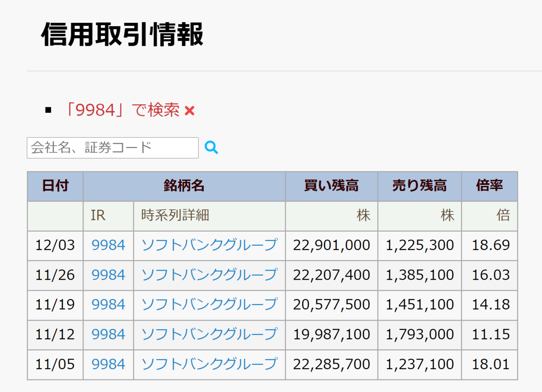Click the buy balance value 22,285,700
The height and width of the screenshot is (392, 542).
click(332, 364)
